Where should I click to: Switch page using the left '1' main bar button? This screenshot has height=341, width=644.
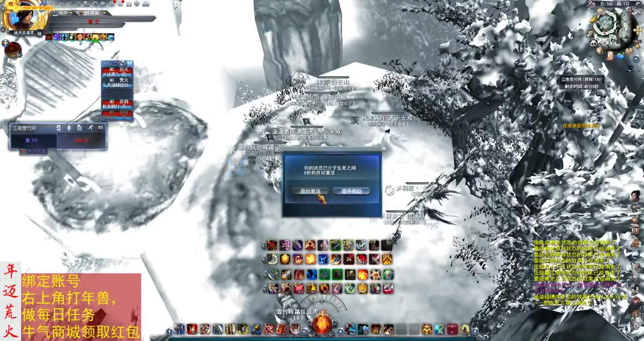pyautogui.click(x=170, y=331)
